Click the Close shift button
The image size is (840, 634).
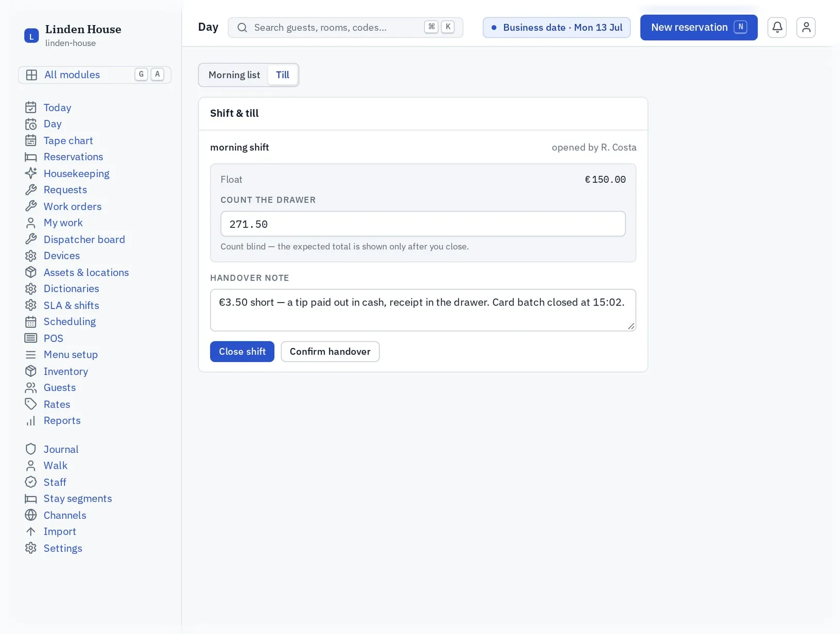point(242,351)
